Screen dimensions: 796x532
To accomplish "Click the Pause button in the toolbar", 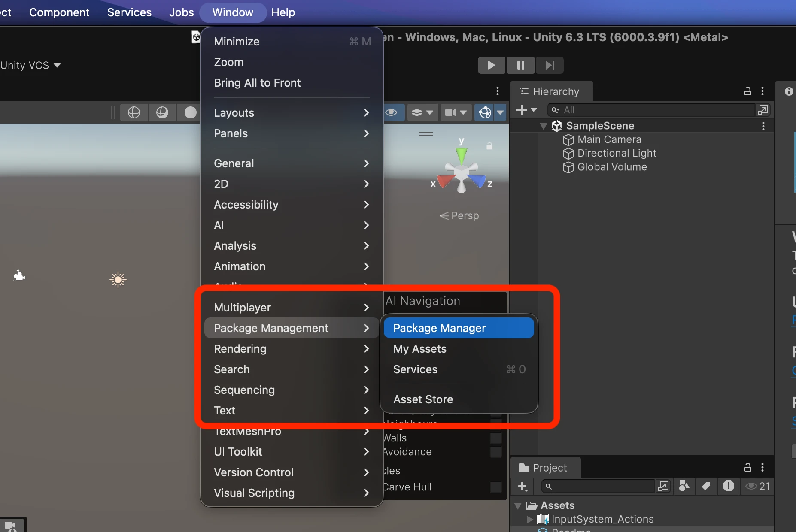I will click(520, 65).
